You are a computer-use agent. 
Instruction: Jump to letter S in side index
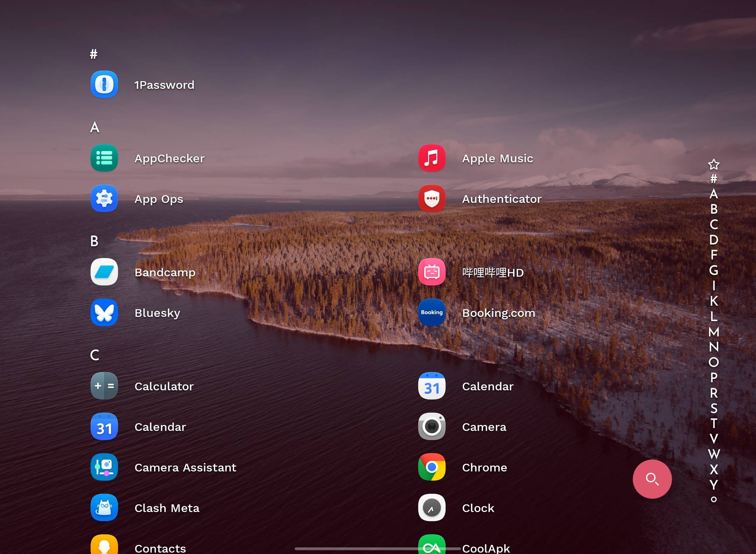714,408
